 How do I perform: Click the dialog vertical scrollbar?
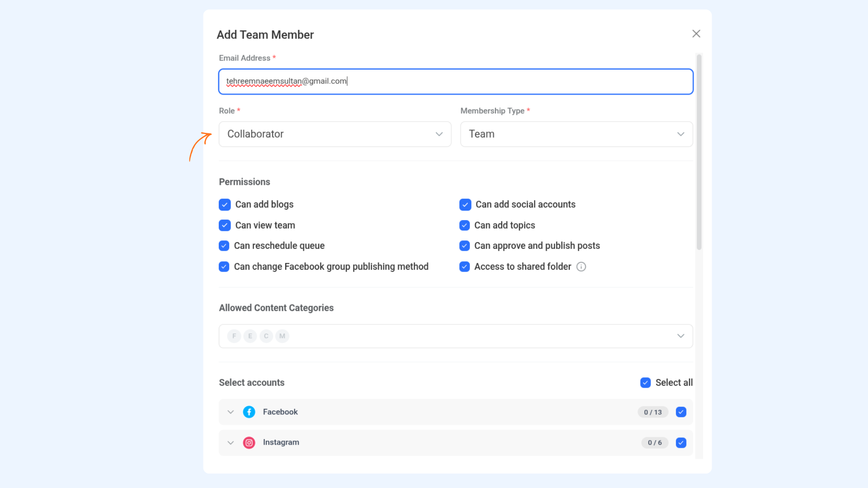[x=699, y=151]
